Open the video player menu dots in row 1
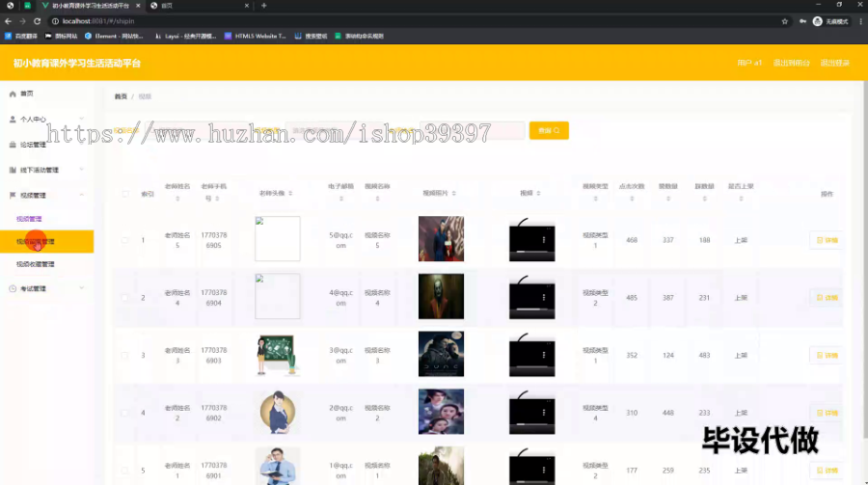 coord(544,240)
